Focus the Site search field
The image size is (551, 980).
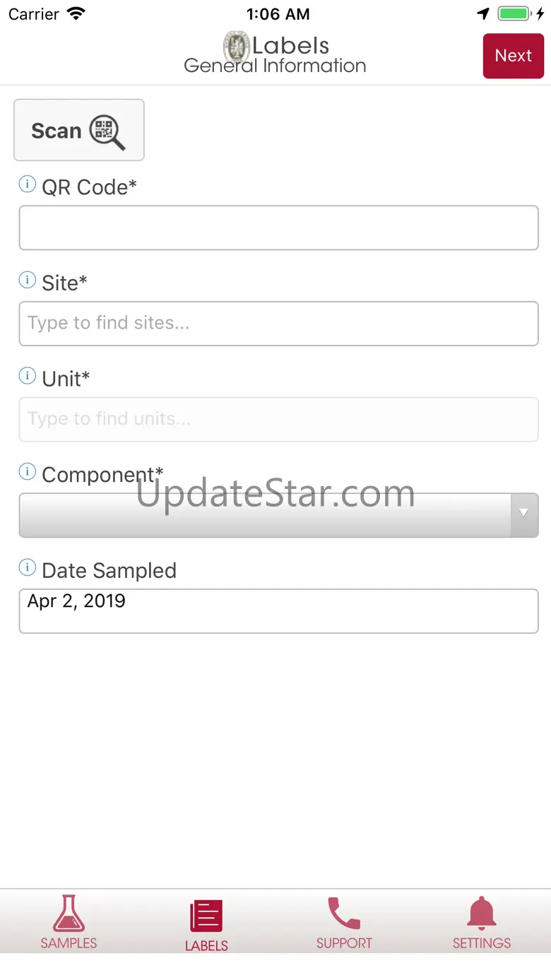click(278, 324)
